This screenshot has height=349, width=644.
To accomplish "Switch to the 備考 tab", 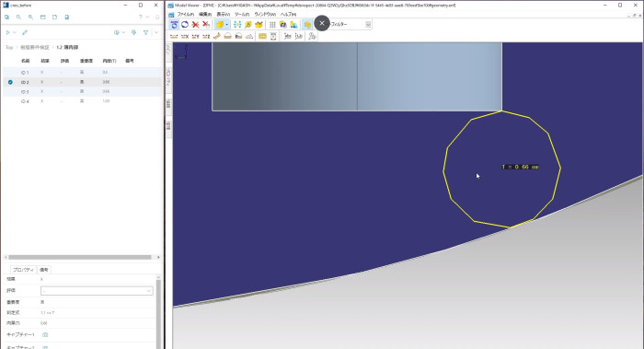I will click(x=44, y=270).
